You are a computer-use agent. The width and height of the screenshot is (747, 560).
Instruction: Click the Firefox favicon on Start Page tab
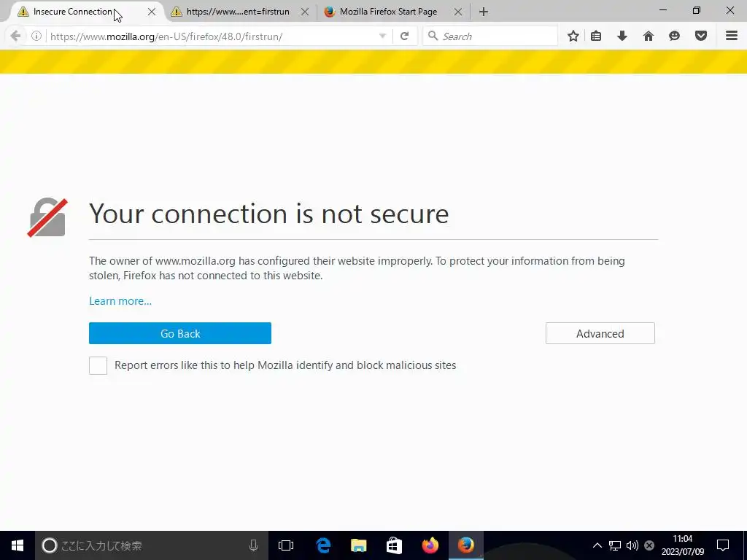pos(330,12)
